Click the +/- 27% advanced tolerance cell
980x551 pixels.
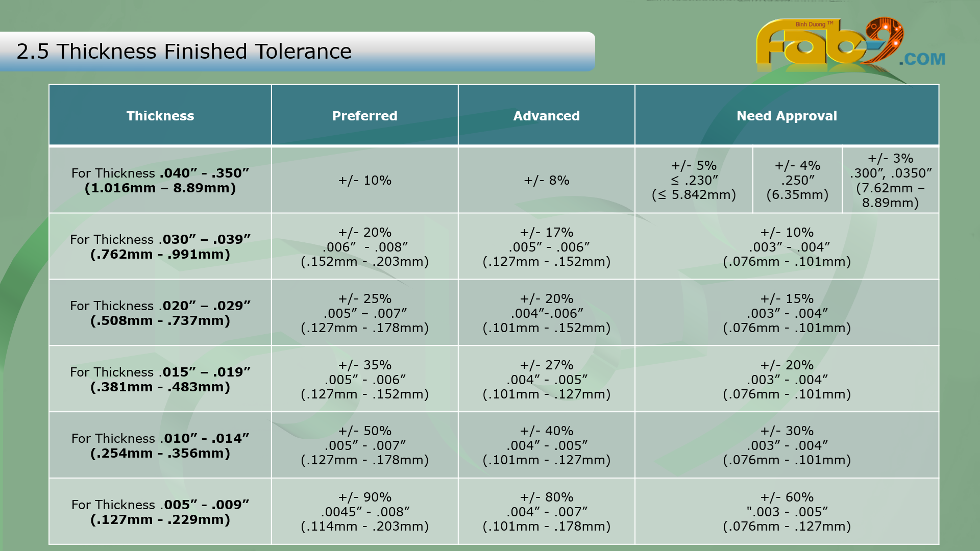pyautogui.click(x=546, y=379)
